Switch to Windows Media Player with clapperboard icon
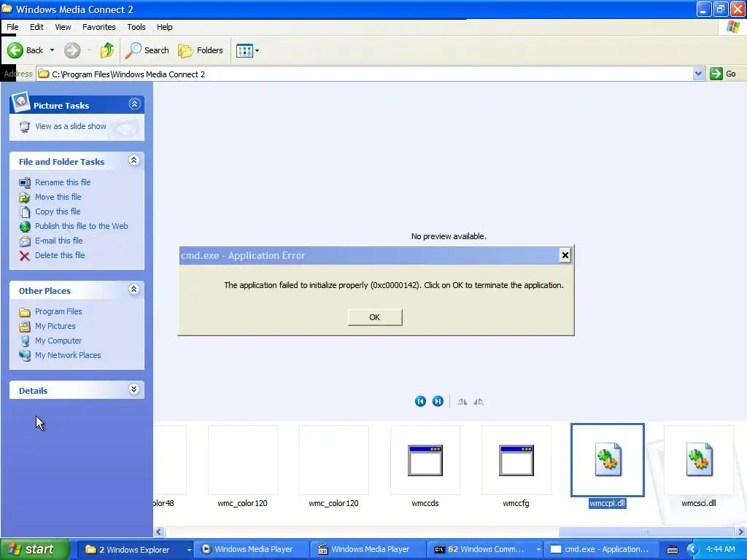 click(368, 550)
